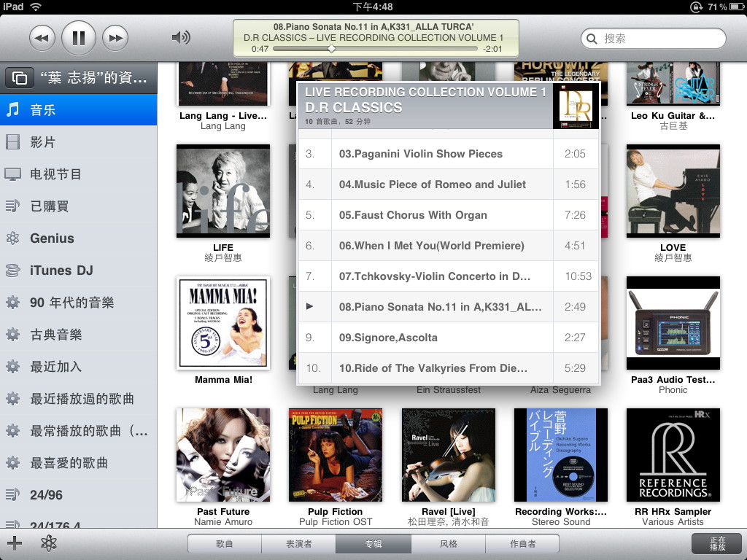Tap the rotation lock status icon

(696, 7)
